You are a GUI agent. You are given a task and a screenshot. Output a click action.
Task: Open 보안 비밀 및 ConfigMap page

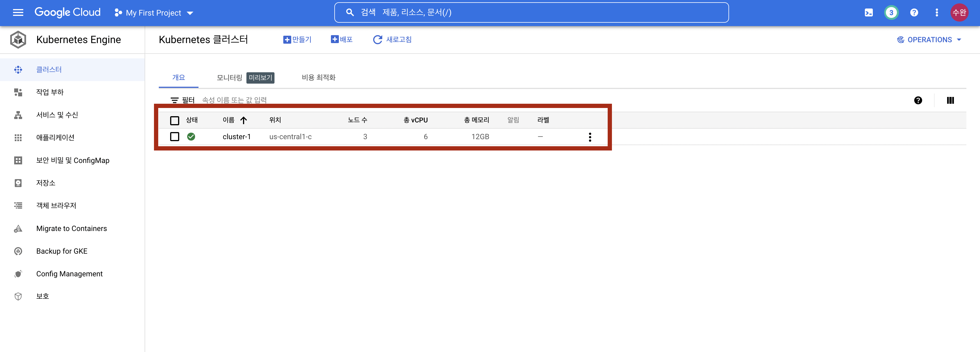(x=72, y=160)
